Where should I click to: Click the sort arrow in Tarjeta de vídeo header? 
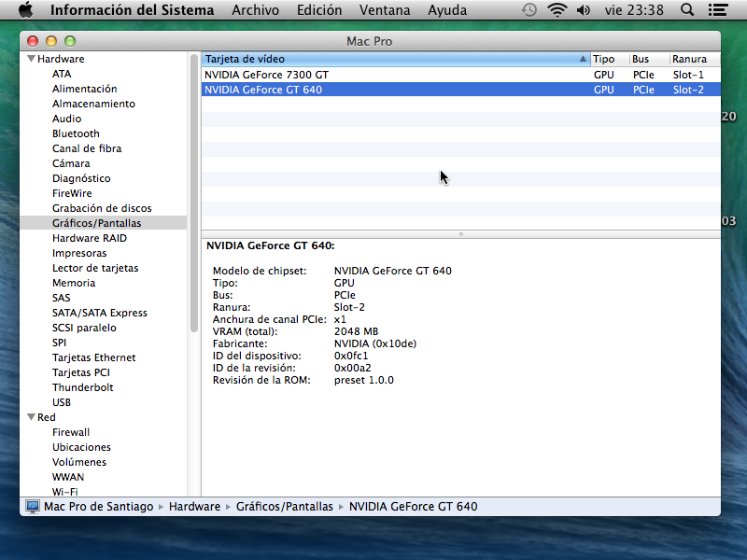click(583, 59)
